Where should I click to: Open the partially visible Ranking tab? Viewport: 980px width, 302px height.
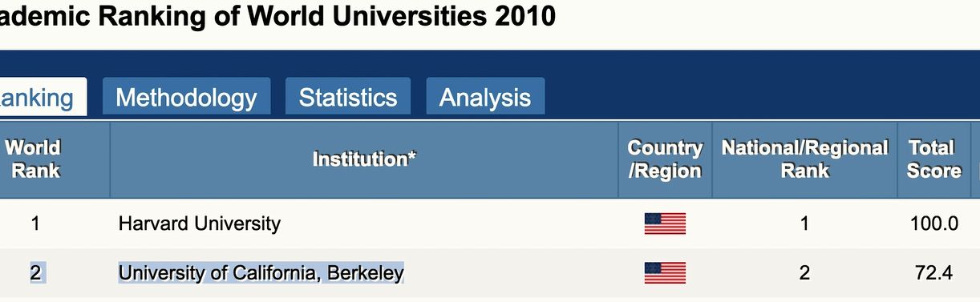43,98
